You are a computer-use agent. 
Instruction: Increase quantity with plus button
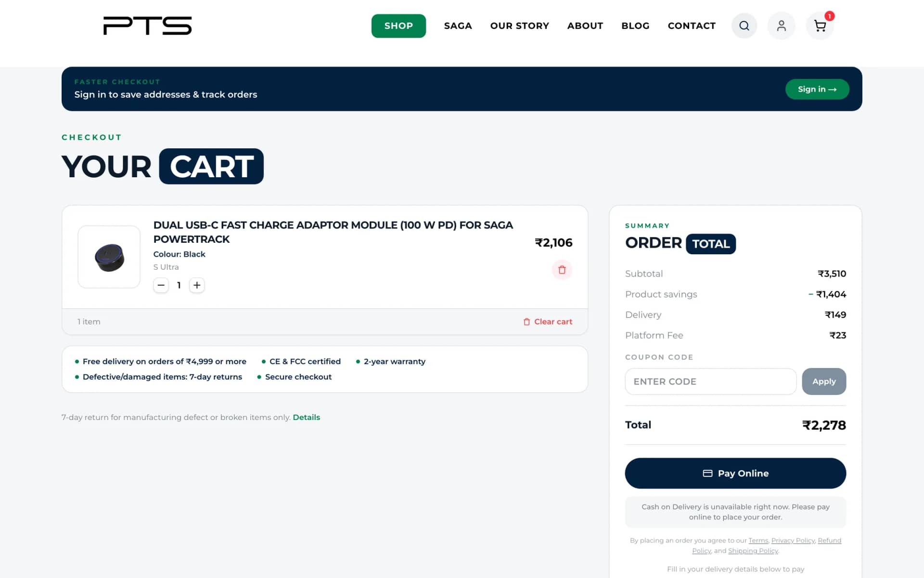pyautogui.click(x=197, y=285)
